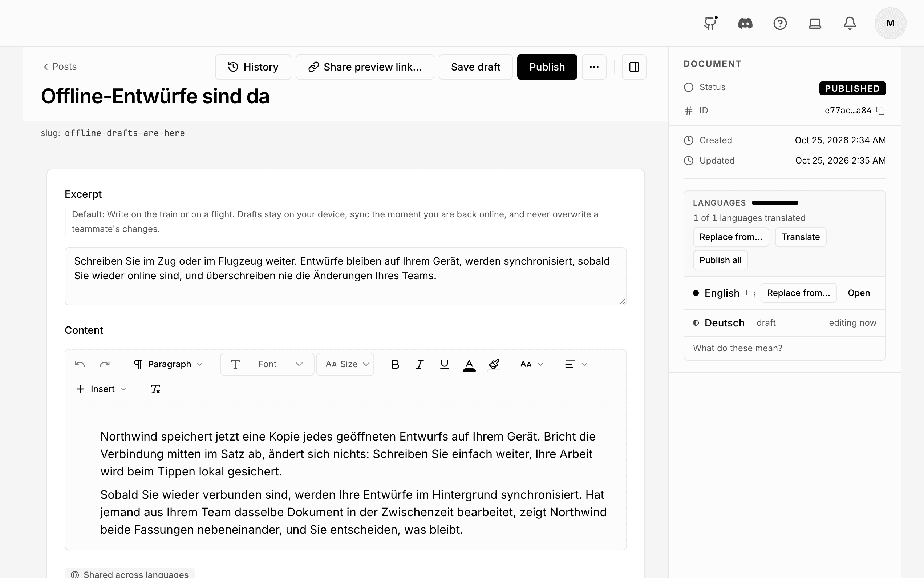Image resolution: width=924 pixels, height=578 pixels.
Task: Click the Shared across languages label
Action: click(x=129, y=574)
